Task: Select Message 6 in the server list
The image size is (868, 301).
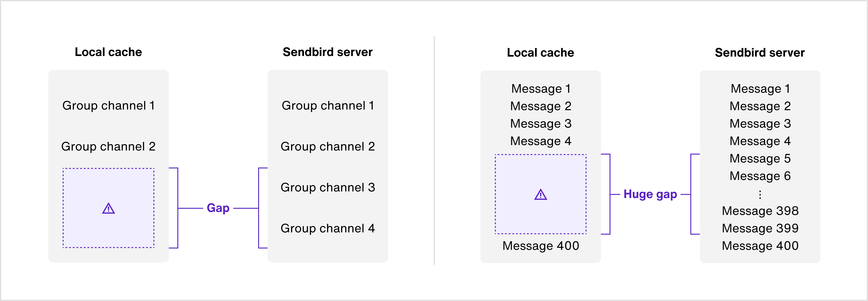Action: tap(760, 176)
